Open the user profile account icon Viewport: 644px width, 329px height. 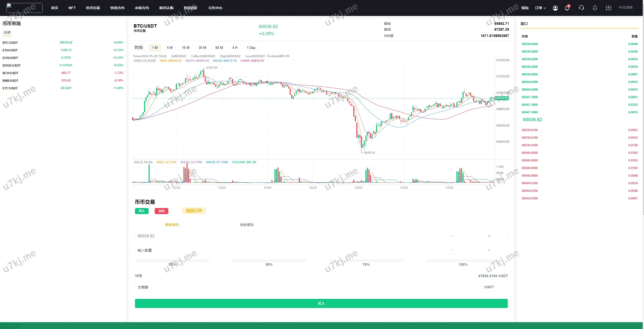pyautogui.click(x=555, y=8)
